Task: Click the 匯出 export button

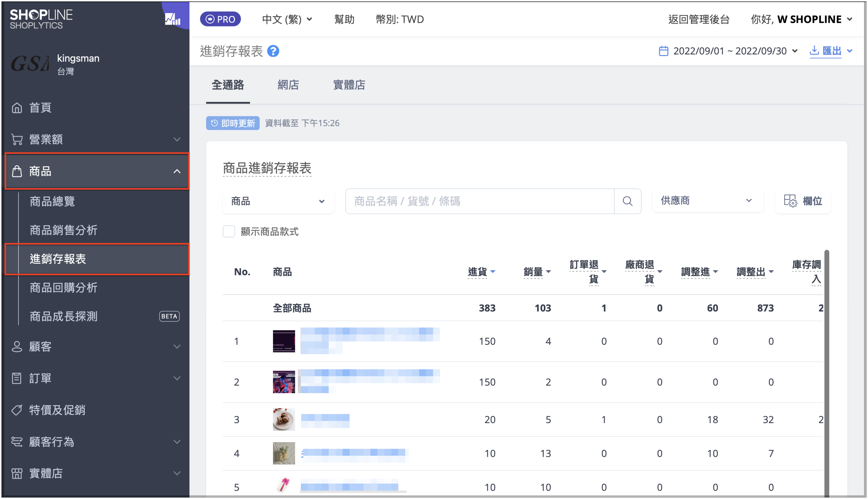Action: coord(826,51)
